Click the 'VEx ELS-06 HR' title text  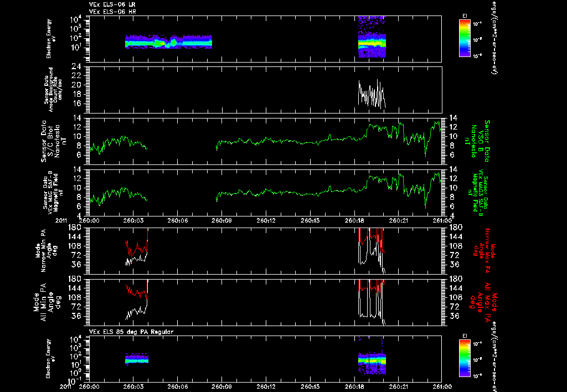point(112,12)
